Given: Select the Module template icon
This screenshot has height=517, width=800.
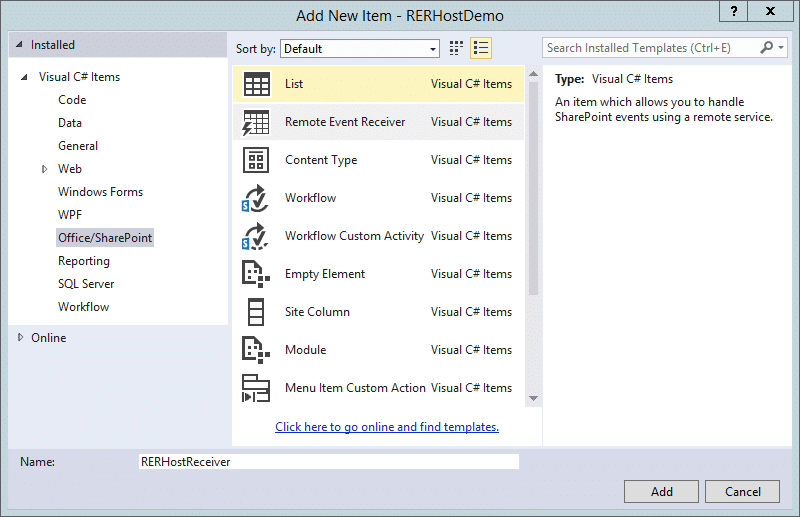Looking at the screenshot, I should 256,350.
